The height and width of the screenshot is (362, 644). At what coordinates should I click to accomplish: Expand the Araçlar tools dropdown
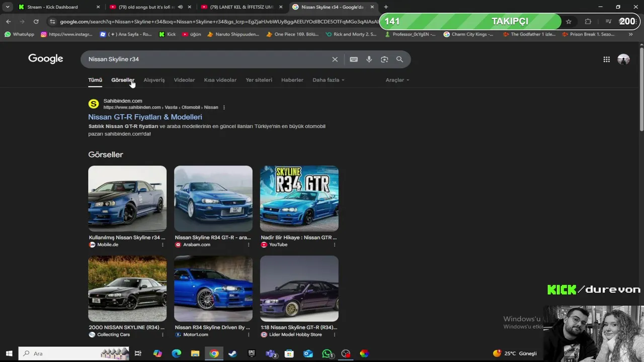pos(397,80)
